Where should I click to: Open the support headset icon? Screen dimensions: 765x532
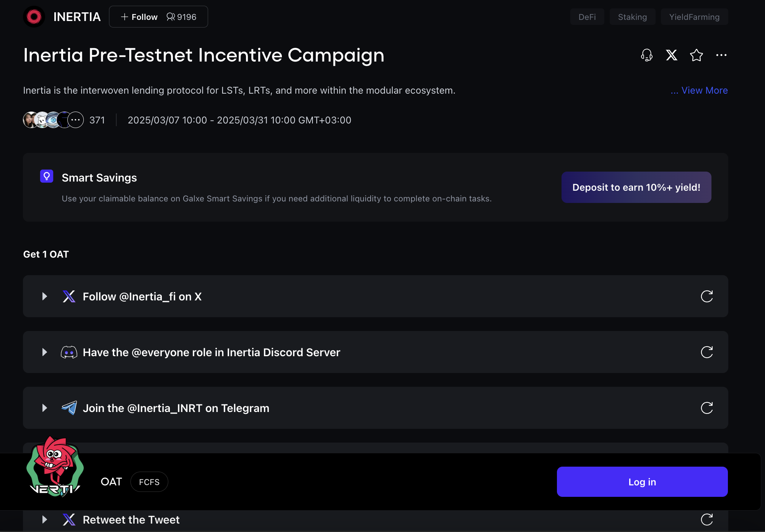coord(646,55)
